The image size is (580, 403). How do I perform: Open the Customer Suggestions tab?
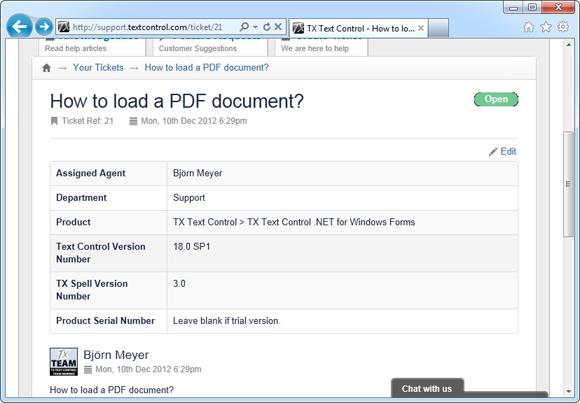(210, 47)
